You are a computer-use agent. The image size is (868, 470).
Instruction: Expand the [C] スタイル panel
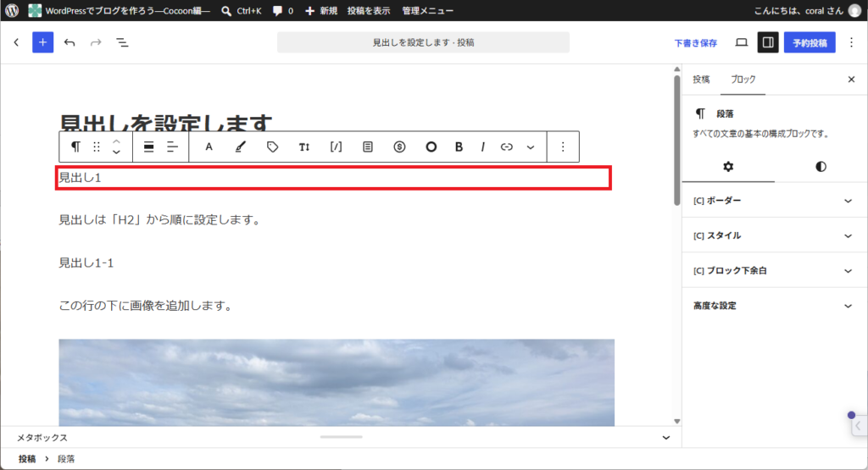[774, 235]
